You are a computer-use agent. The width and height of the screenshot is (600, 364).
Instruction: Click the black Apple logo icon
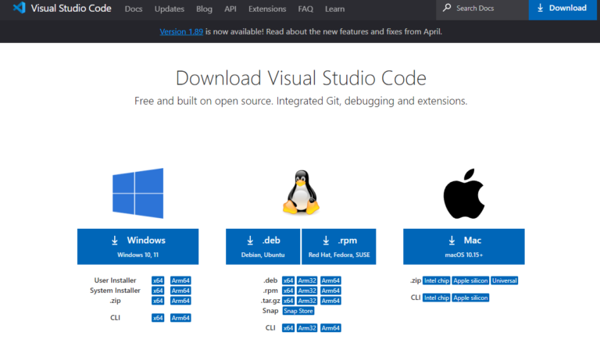[464, 193]
